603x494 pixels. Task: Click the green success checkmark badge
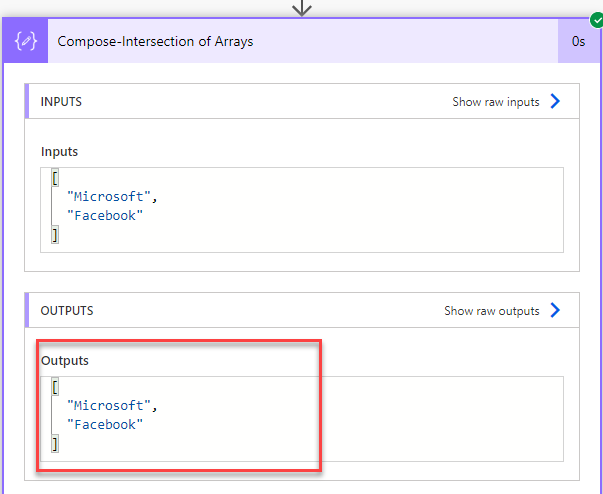pos(596,20)
